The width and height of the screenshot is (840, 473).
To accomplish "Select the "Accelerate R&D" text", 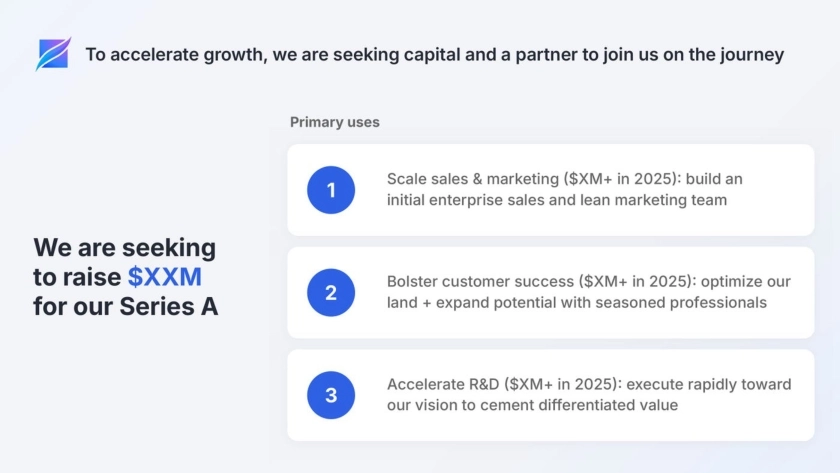I will tap(443, 384).
